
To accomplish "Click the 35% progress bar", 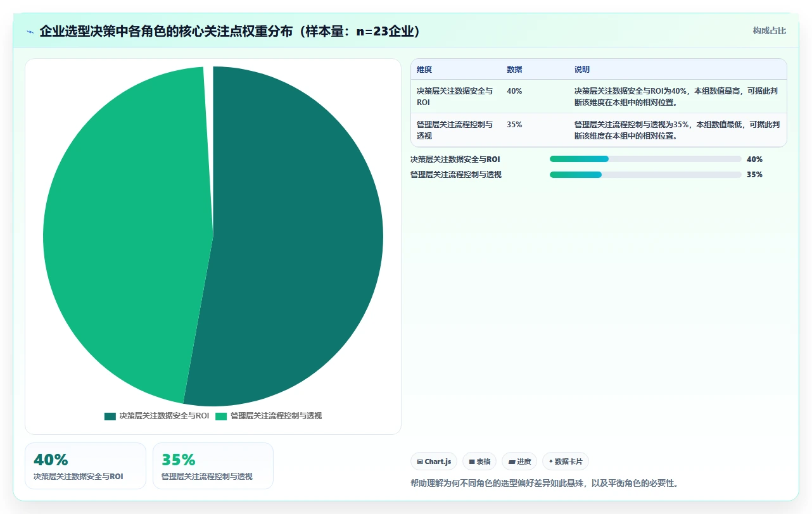I will pos(645,175).
